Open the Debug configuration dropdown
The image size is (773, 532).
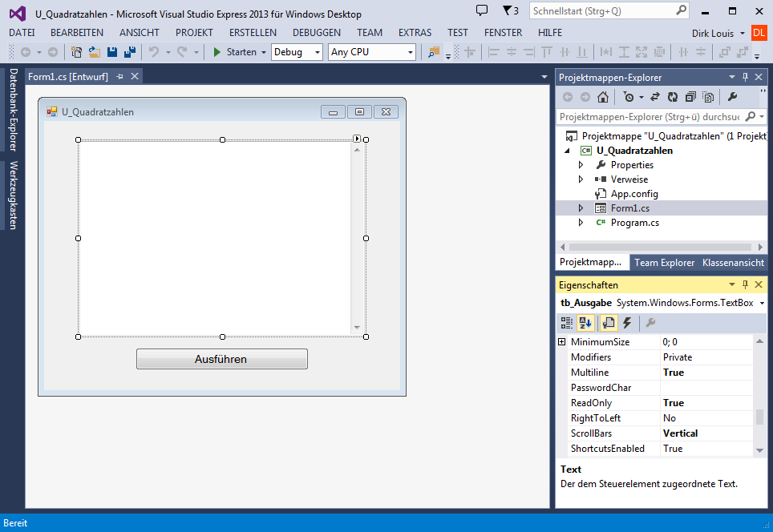(297, 52)
